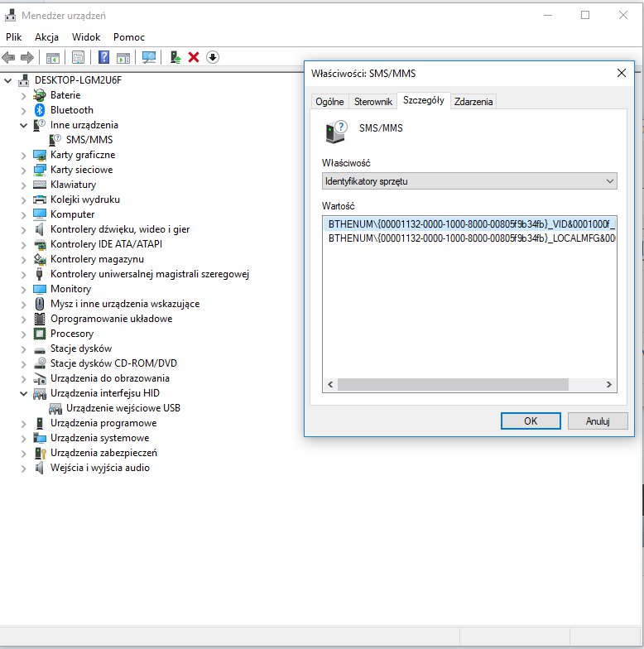The height and width of the screenshot is (649, 644).
Task: Click the Urządzenia do obrazowania camera icon
Action: [x=40, y=378]
